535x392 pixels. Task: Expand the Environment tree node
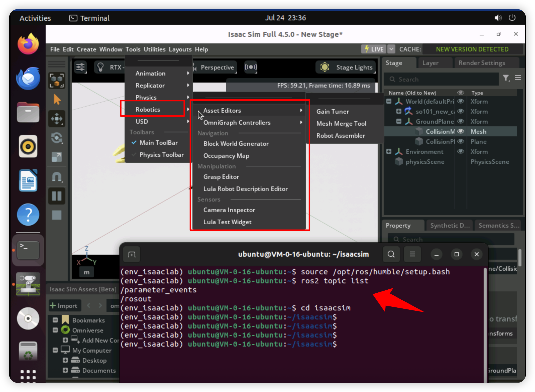(389, 151)
